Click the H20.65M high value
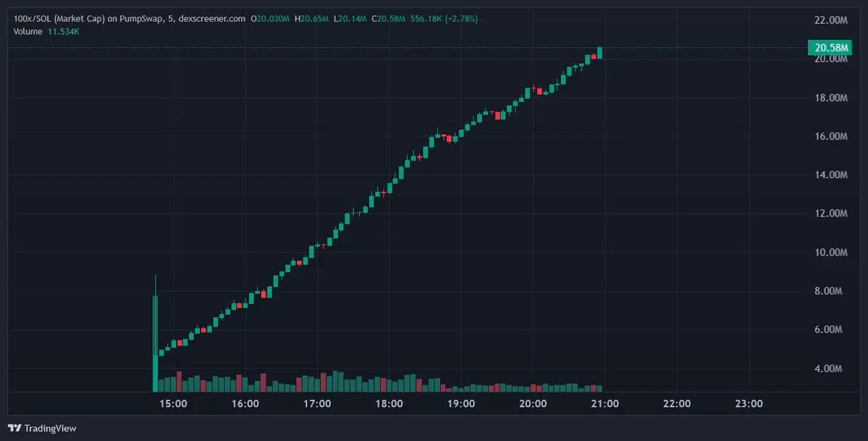This screenshot has width=868, height=441. point(312,19)
